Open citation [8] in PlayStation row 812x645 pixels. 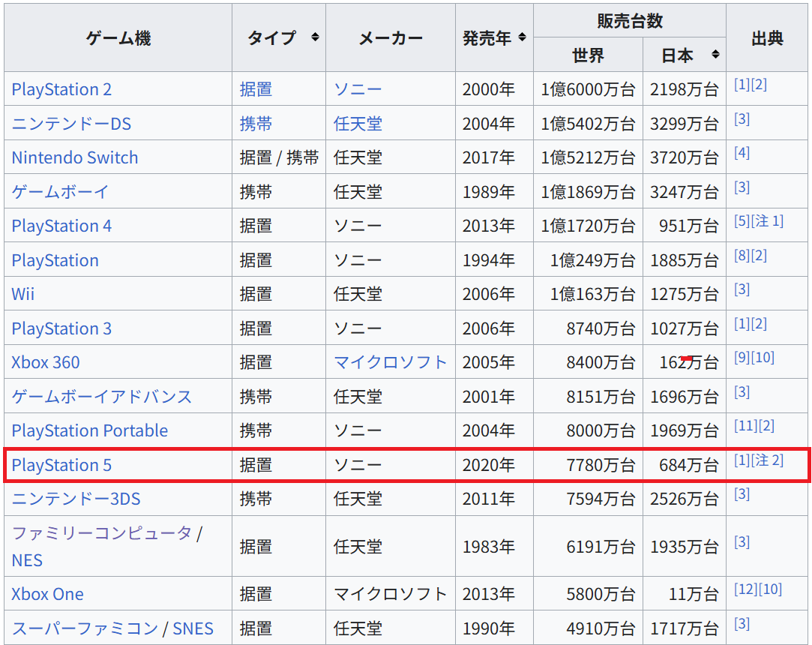742,256
